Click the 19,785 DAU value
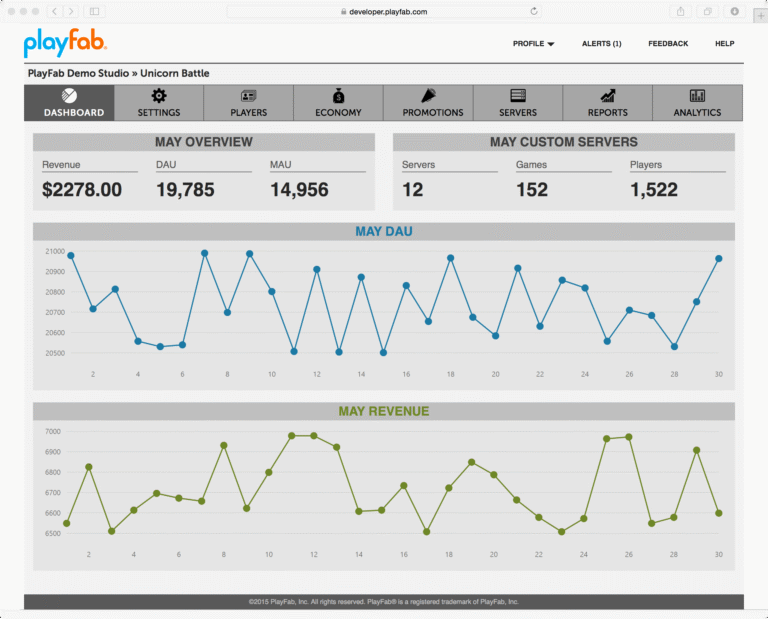768x619 pixels. pyautogui.click(x=185, y=190)
